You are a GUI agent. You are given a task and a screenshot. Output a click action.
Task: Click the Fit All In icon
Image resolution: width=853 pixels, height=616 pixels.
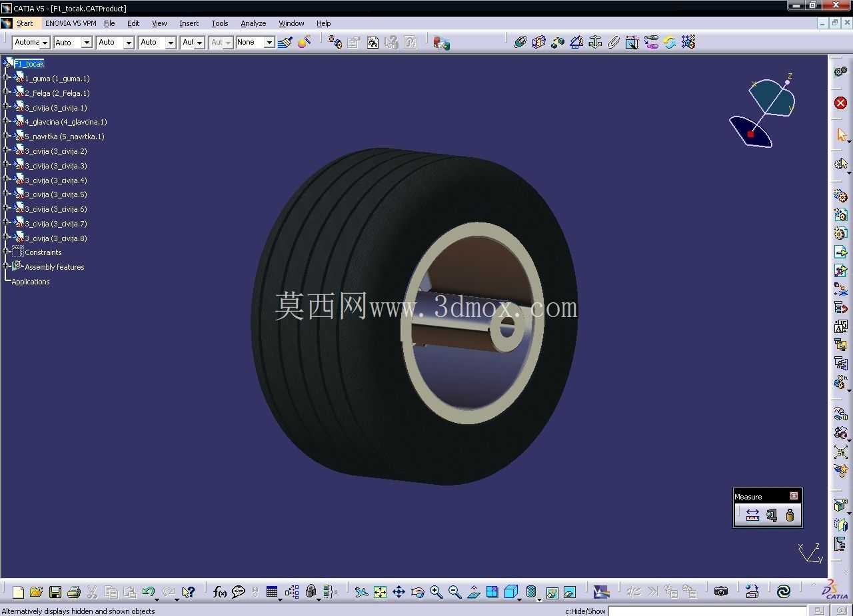click(x=380, y=592)
